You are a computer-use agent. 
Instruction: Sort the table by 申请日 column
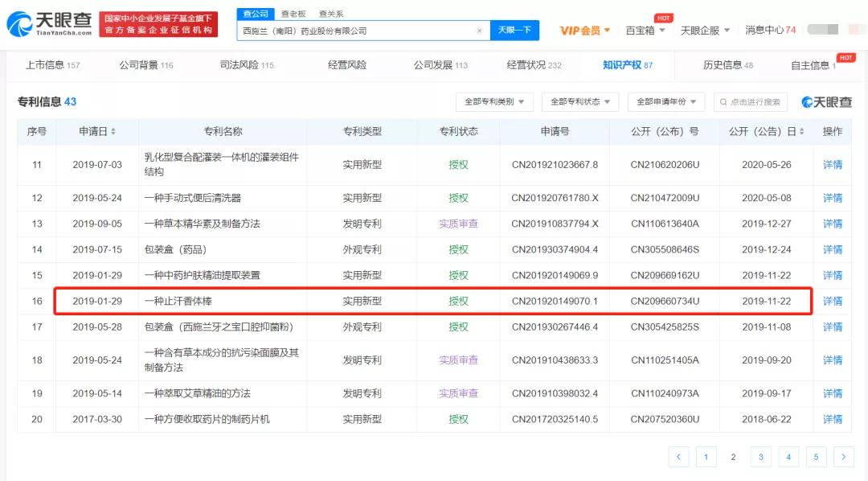(x=101, y=131)
